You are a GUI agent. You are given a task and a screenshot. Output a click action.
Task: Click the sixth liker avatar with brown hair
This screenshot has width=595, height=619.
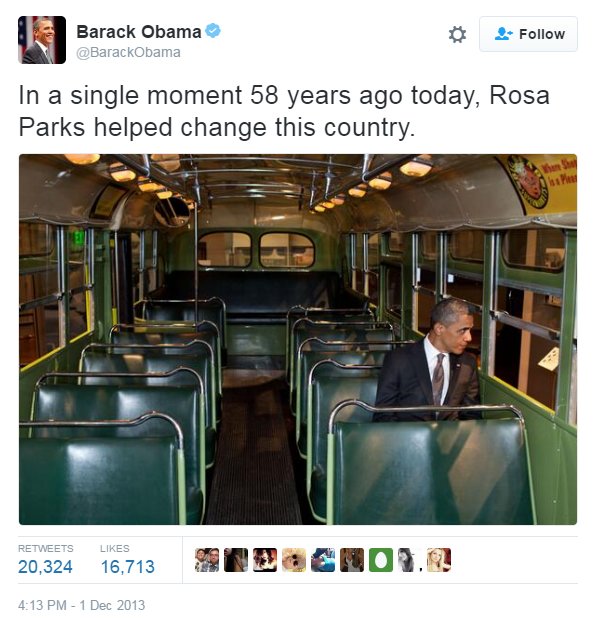[352, 560]
